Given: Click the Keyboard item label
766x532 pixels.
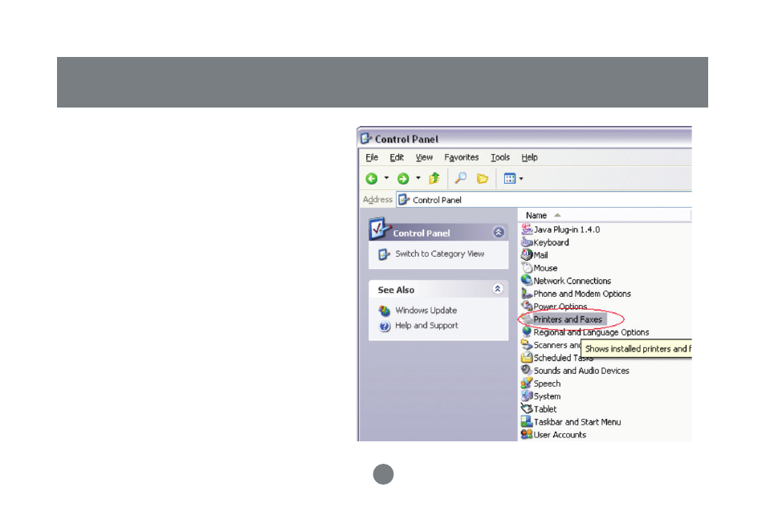Looking at the screenshot, I should click(x=551, y=242).
